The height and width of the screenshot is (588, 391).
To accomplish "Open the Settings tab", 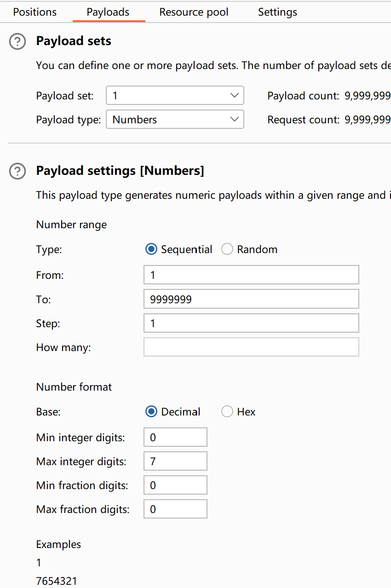I will pyautogui.click(x=277, y=12).
